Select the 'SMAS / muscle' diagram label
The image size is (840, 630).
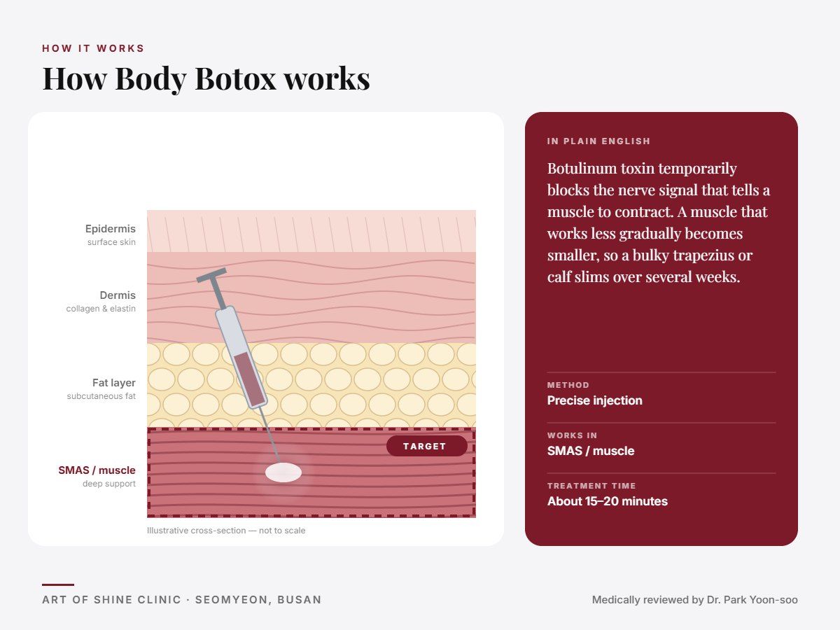click(97, 470)
